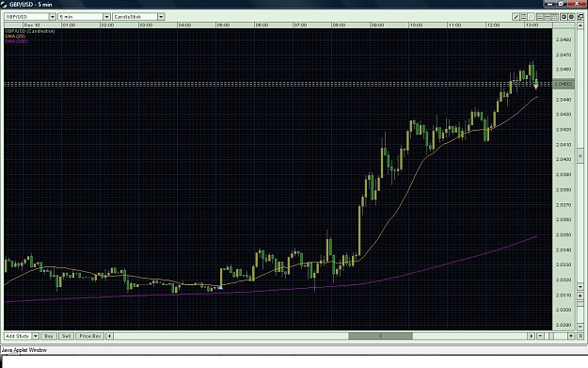Screen dimensions: 588x368
Task: Click the 05:00 time axis label
Action: (x=223, y=25)
